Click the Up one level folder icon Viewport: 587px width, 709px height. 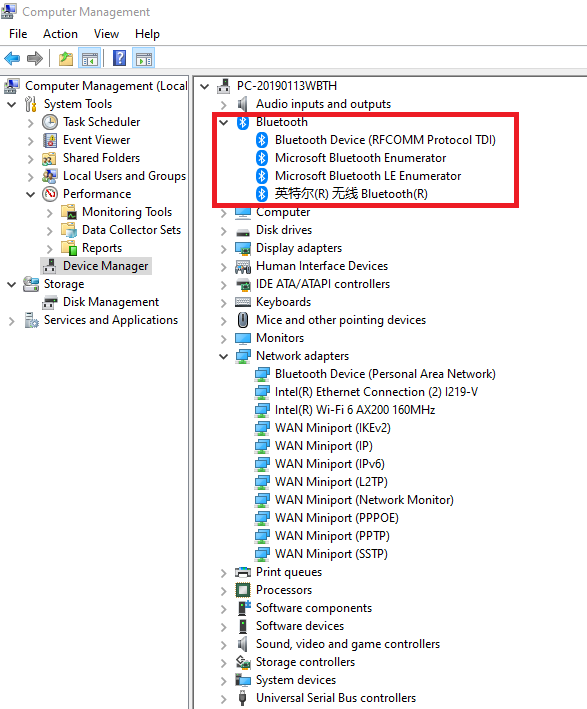click(66, 58)
